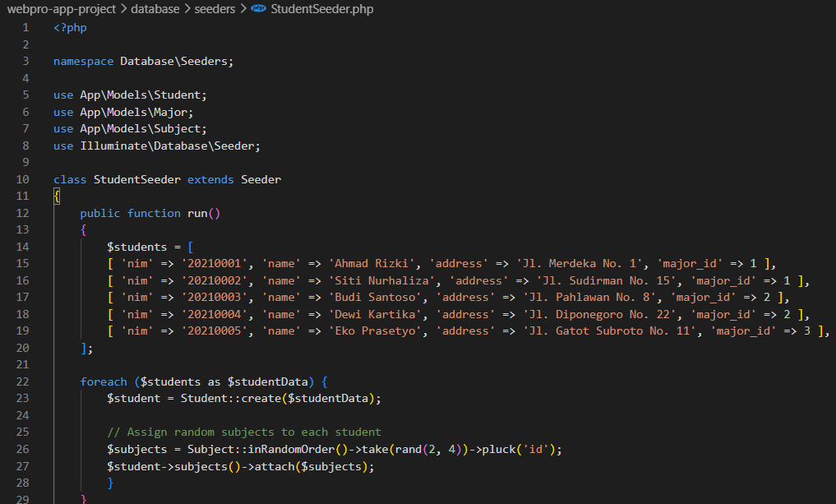Image resolution: width=836 pixels, height=504 pixels.
Task: Click 'Ahmad Rizki' string value
Action: point(371,263)
